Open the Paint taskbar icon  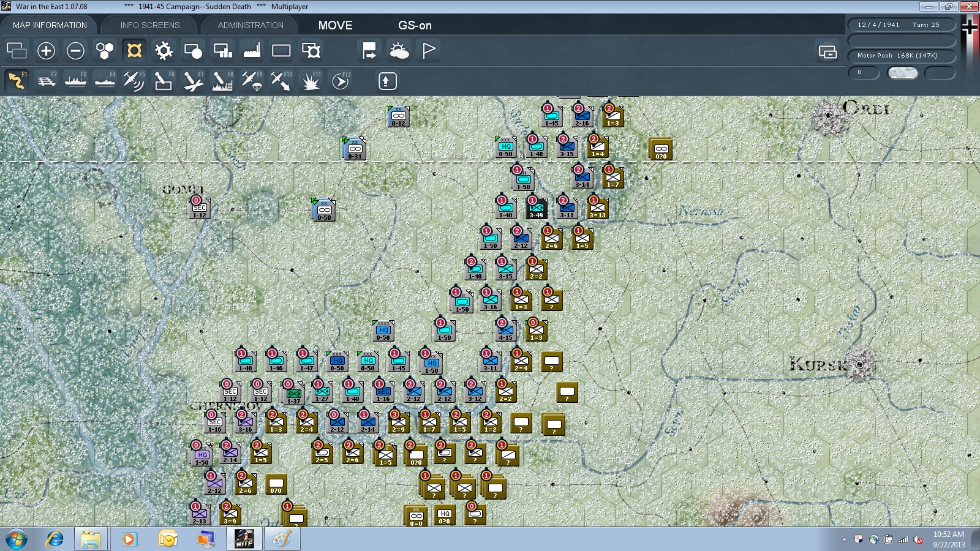click(x=282, y=539)
